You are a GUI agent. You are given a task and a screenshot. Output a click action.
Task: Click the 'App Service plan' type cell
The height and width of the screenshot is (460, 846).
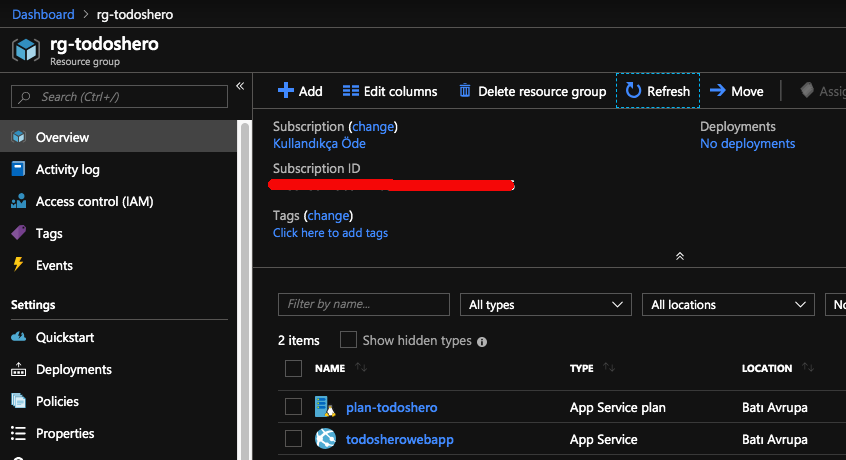point(617,407)
